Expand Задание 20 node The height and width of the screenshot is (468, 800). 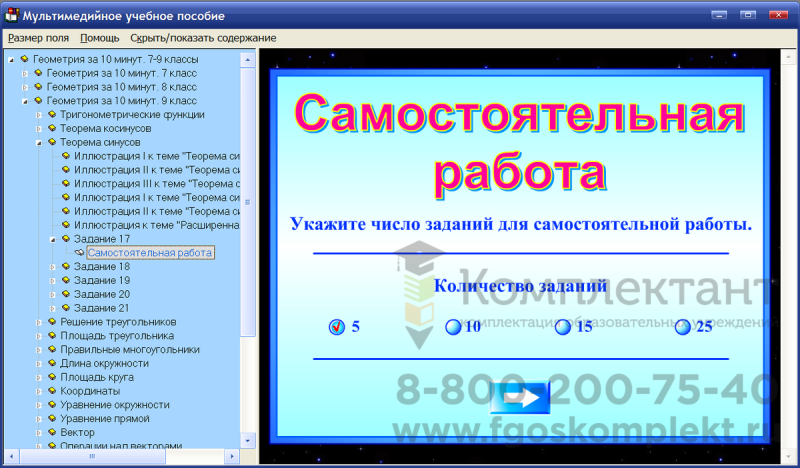52,294
